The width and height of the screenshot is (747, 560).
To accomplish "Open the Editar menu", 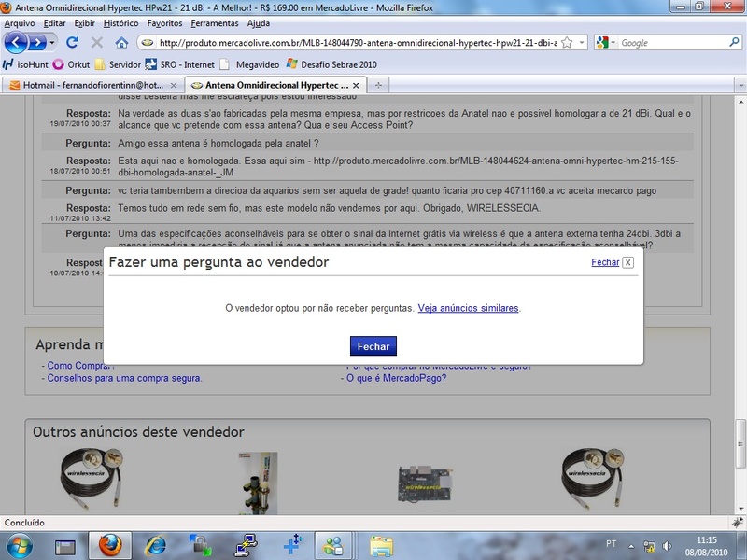I will (x=54, y=23).
